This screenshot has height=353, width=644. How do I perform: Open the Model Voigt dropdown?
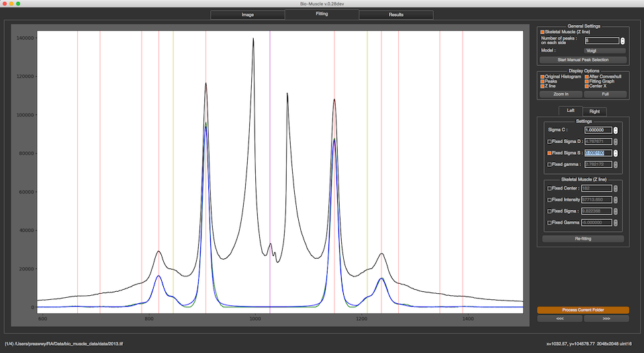[x=604, y=50]
